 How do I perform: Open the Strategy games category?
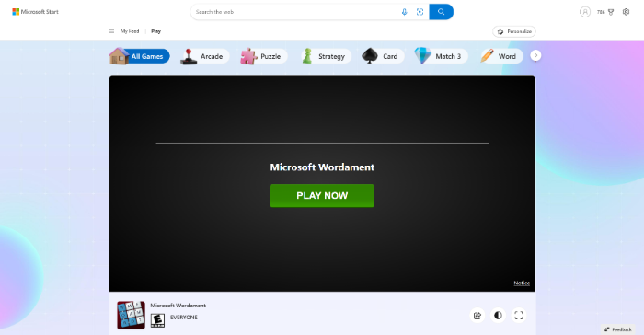coord(326,56)
